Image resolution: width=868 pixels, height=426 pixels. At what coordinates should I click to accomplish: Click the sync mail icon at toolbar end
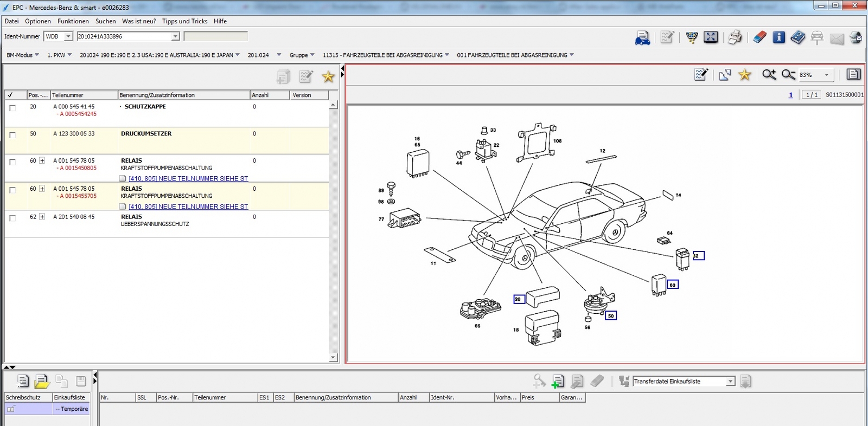[856, 37]
